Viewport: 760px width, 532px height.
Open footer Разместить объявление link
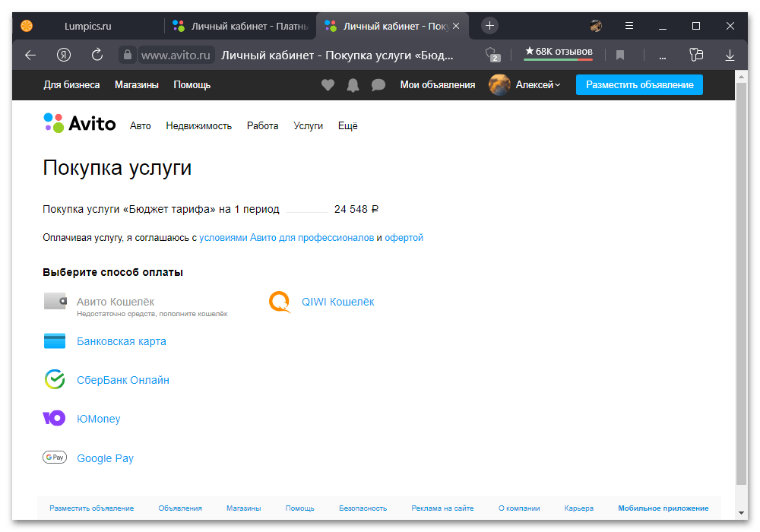coord(92,508)
